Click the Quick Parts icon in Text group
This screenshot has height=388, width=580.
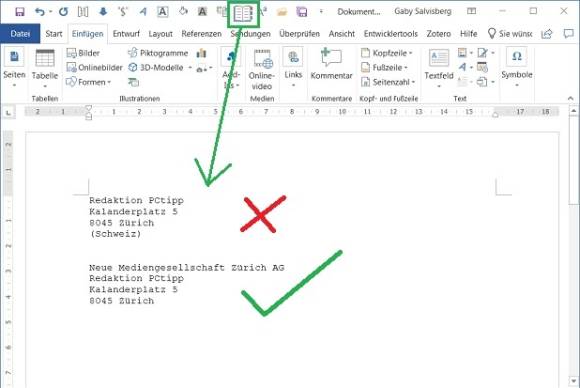(465, 53)
